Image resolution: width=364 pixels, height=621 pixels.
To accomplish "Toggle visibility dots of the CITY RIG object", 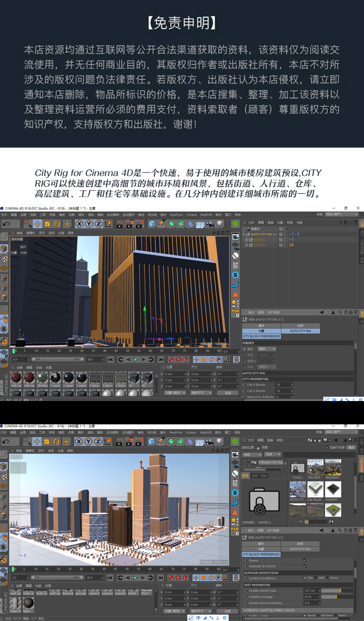I will point(284,245).
